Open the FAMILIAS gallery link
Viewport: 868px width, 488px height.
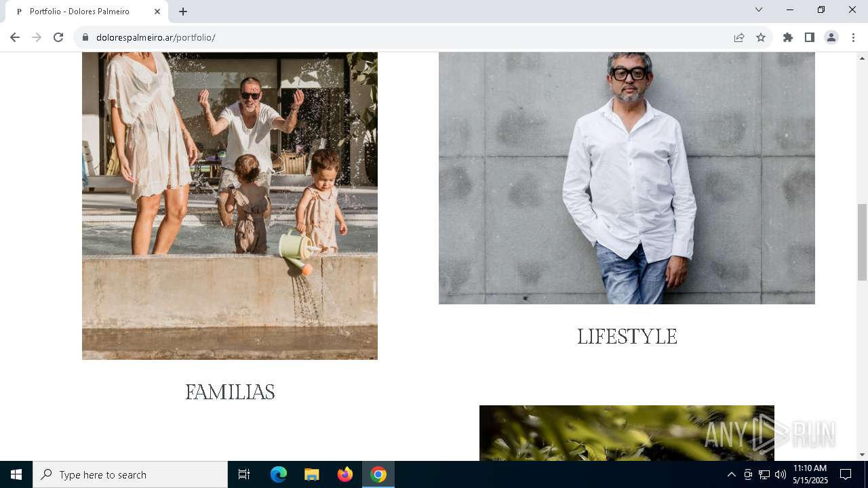click(230, 392)
